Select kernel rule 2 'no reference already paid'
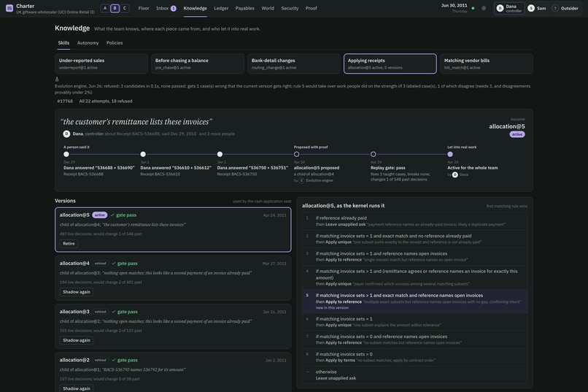 click(x=415, y=239)
